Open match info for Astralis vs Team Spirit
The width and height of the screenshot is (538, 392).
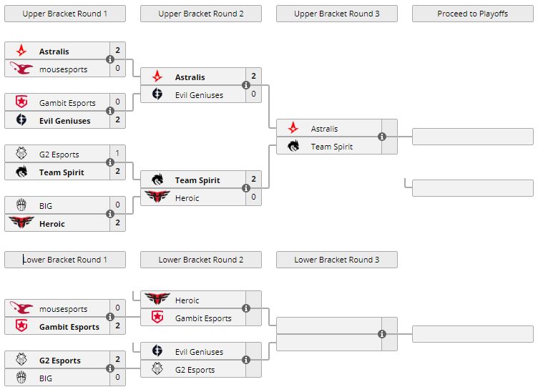(x=382, y=137)
